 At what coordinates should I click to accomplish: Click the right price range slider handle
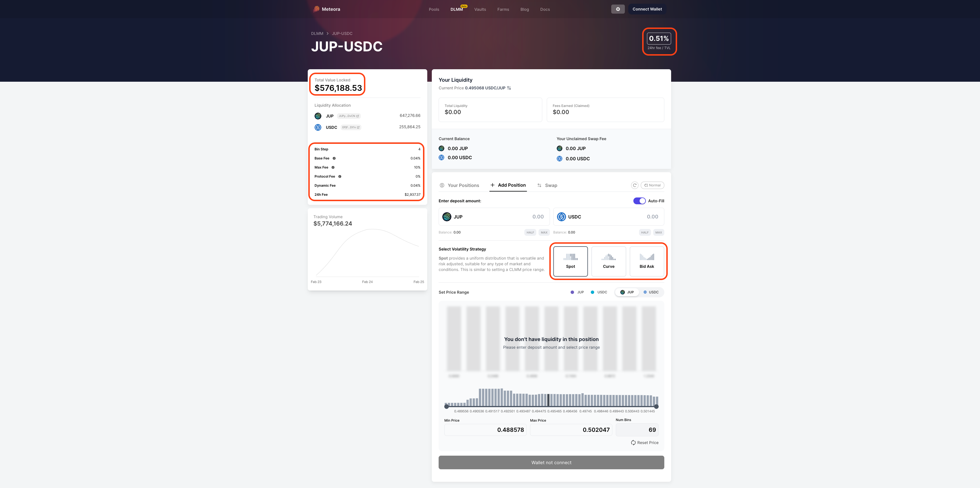[656, 407]
